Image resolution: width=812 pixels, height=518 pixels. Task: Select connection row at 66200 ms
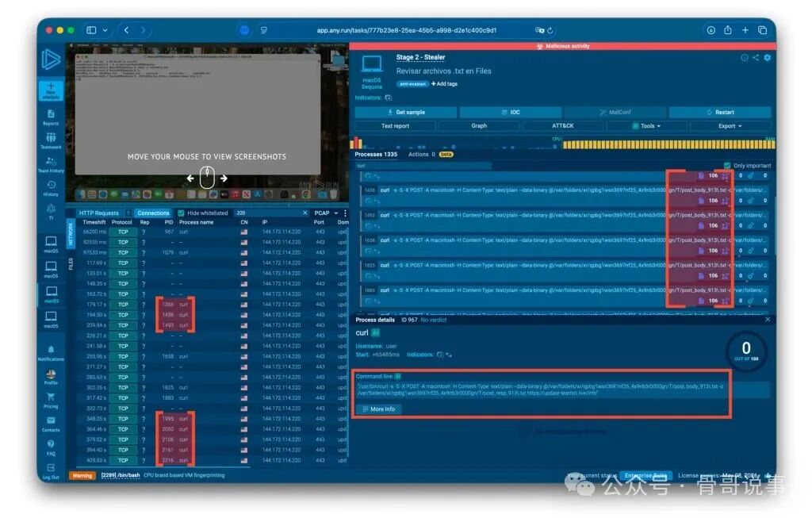coord(213,232)
